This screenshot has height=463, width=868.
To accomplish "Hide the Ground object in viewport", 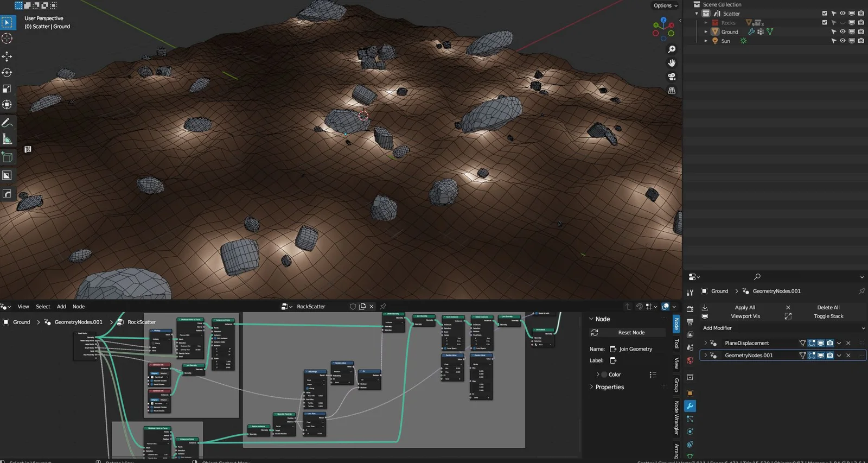I will tap(843, 32).
